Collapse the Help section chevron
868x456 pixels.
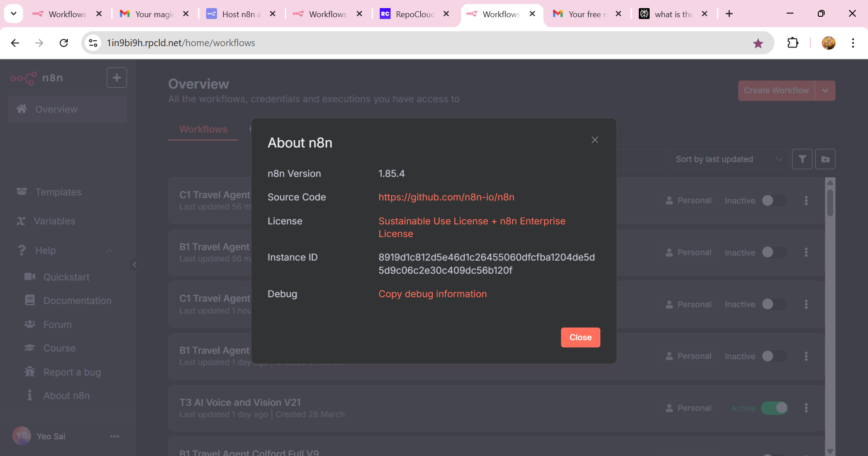tap(109, 250)
